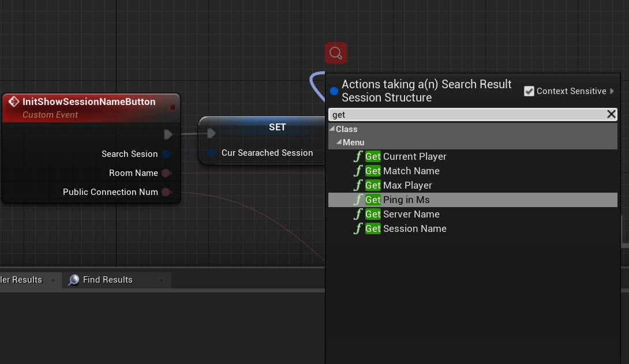Click the 'Search Sesion' pin label
Image resolution: width=629 pixels, height=364 pixels.
[130, 154]
